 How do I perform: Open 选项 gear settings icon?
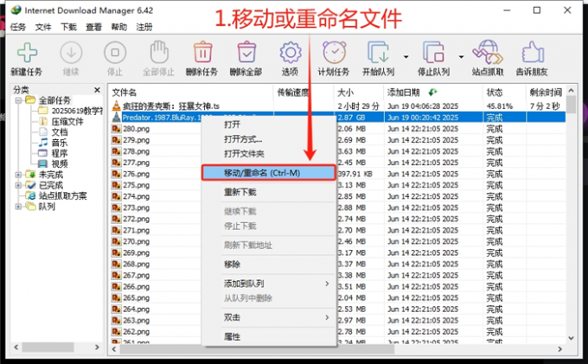point(291,53)
